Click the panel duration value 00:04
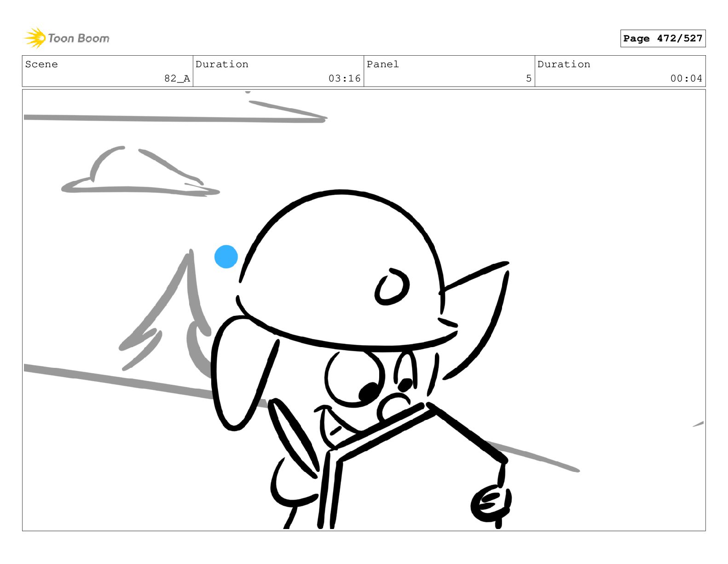 686,78
